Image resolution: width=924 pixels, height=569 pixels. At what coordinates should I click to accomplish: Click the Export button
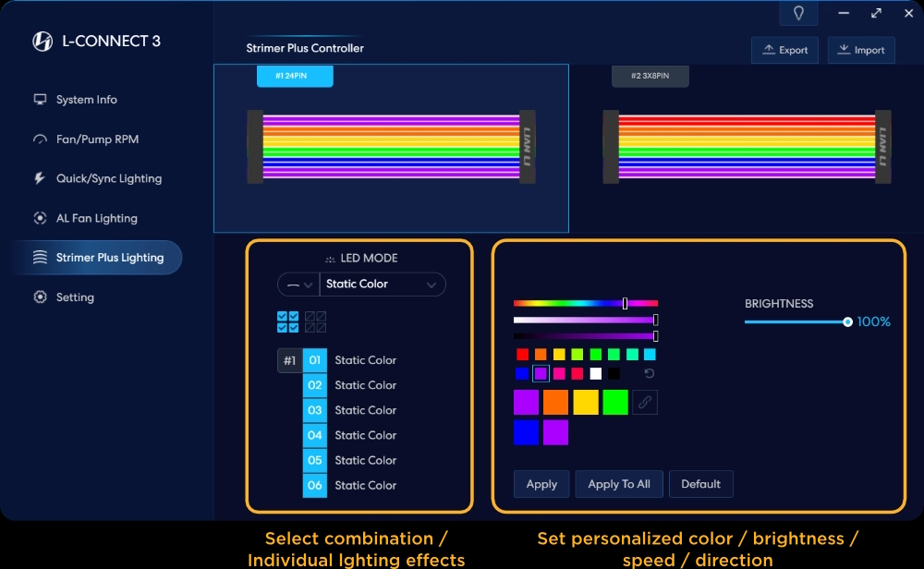pos(784,50)
